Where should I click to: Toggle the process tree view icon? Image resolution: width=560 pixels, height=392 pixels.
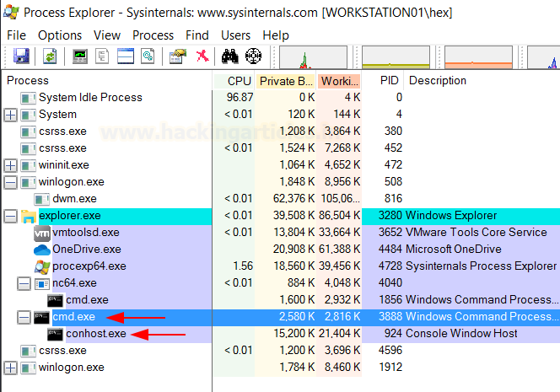point(102,56)
